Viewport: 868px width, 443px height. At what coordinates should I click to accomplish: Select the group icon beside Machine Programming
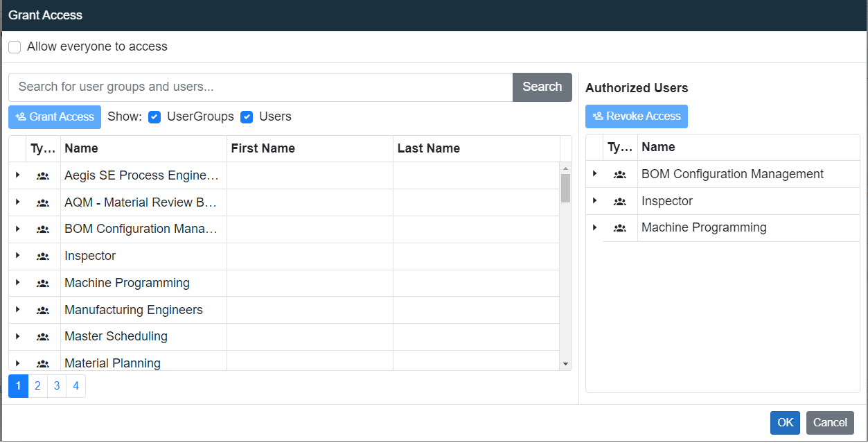coord(42,283)
